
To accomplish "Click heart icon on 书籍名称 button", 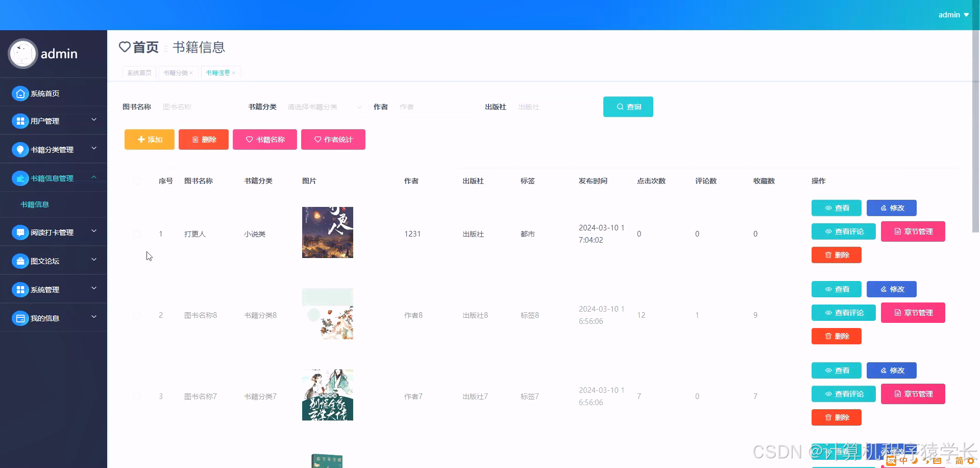I will pos(250,139).
